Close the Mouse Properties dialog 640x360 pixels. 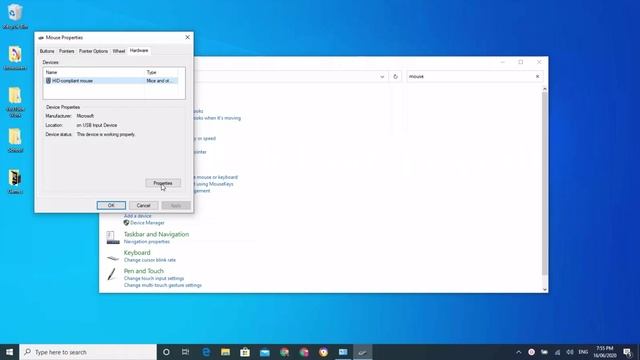(187, 37)
